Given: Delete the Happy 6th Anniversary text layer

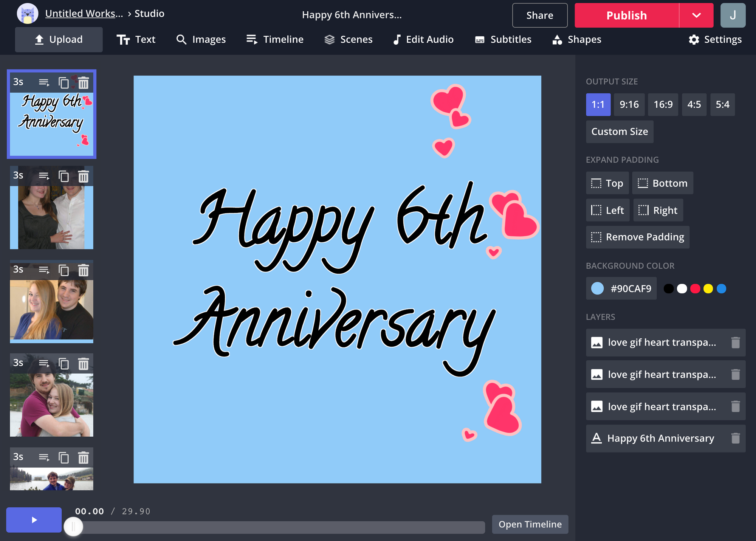Looking at the screenshot, I should coord(735,438).
